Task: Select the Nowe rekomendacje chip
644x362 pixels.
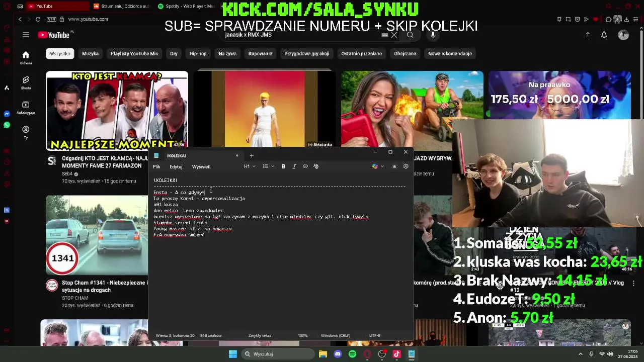Action: click(450, 53)
